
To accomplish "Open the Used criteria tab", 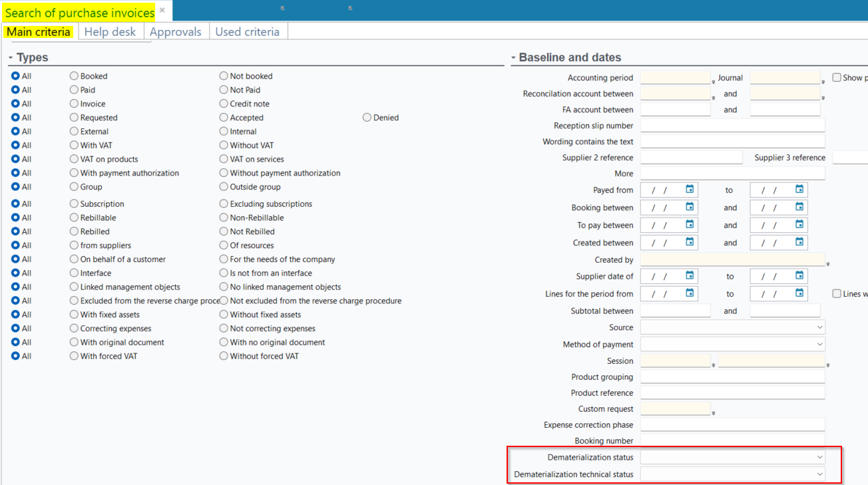I will tap(247, 32).
